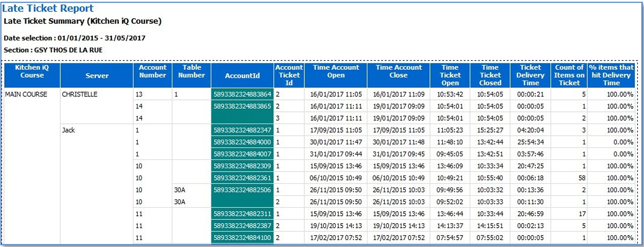644x247 pixels.
Task: Select server Jack in the Server column
Action: pyautogui.click(x=68, y=130)
